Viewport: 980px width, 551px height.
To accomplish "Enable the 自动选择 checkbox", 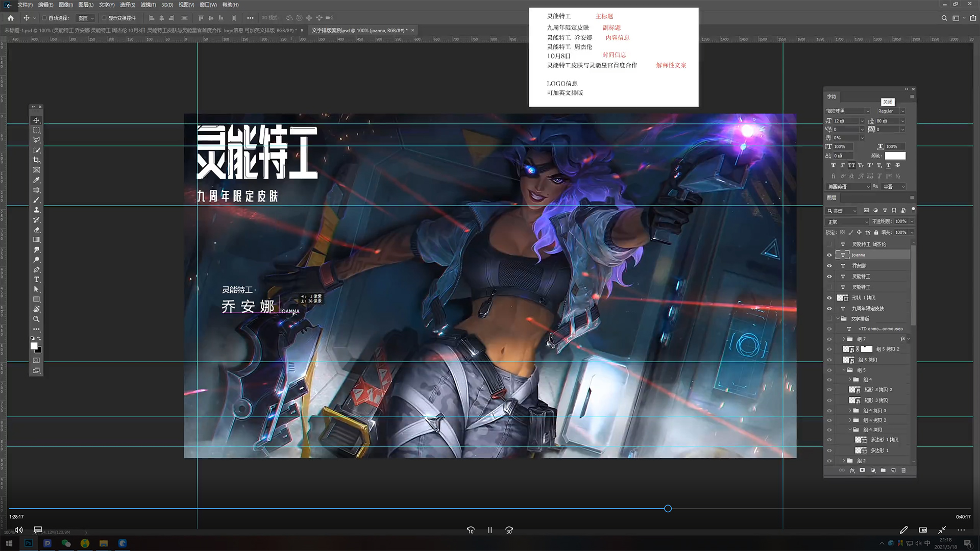I will tap(44, 18).
